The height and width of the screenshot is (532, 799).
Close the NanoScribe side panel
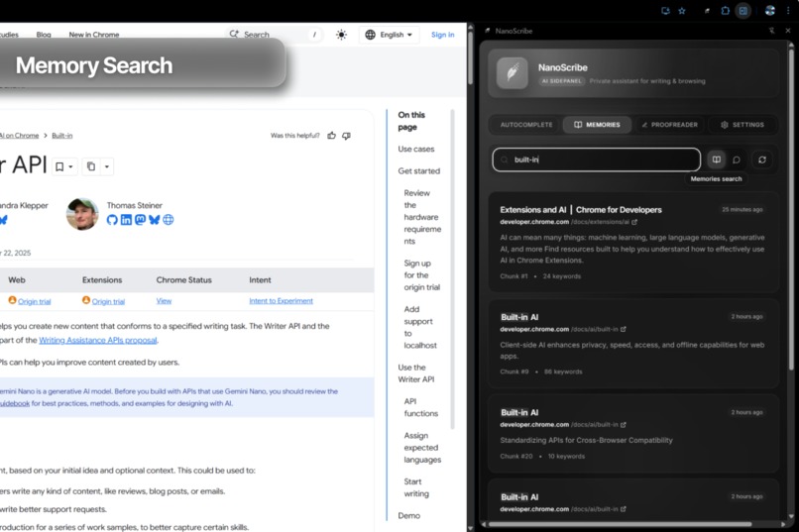[788, 31]
